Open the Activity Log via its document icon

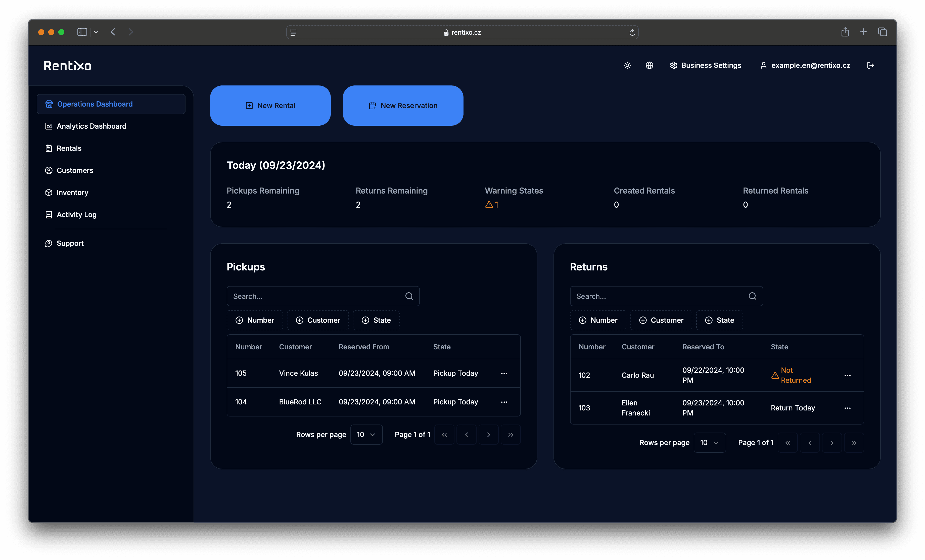(x=49, y=214)
